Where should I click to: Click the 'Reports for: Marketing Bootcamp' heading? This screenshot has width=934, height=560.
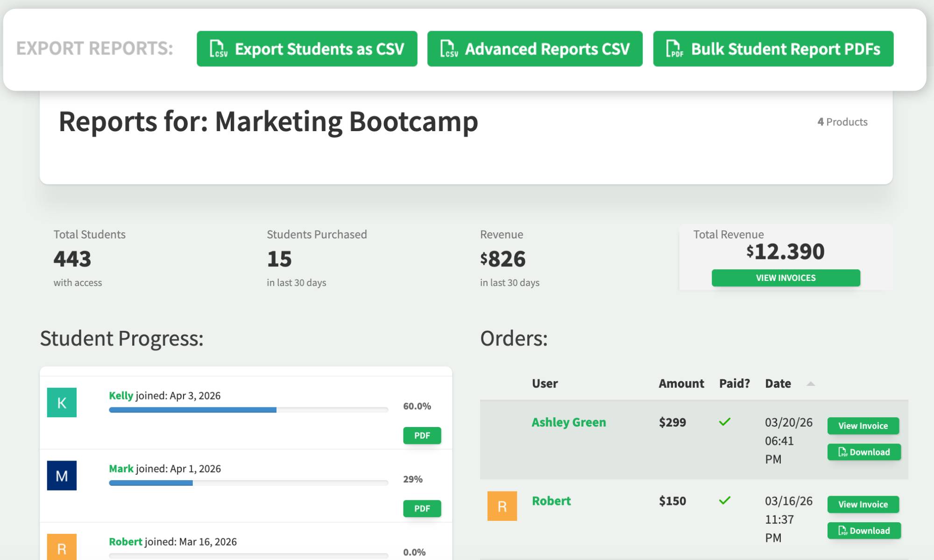pos(269,122)
